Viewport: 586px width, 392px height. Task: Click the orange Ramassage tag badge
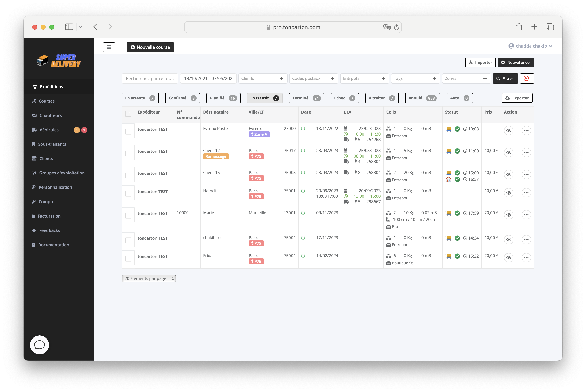216,156
